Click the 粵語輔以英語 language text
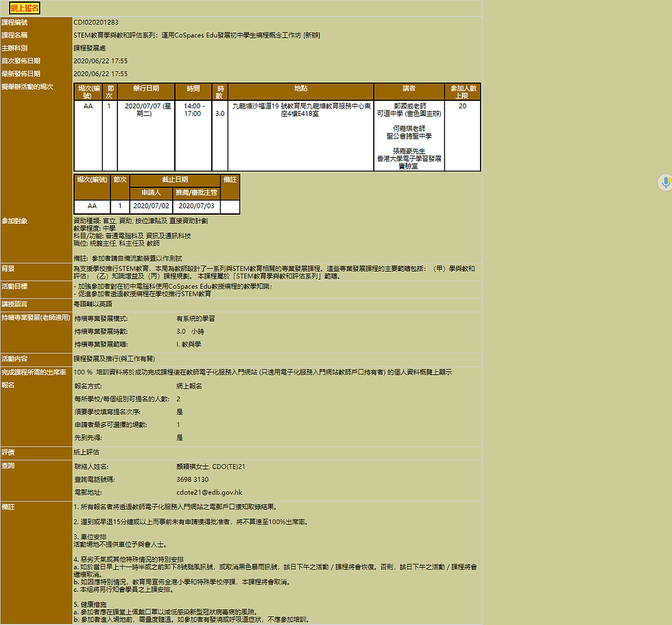This screenshot has width=672, height=625. click(x=93, y=304)
